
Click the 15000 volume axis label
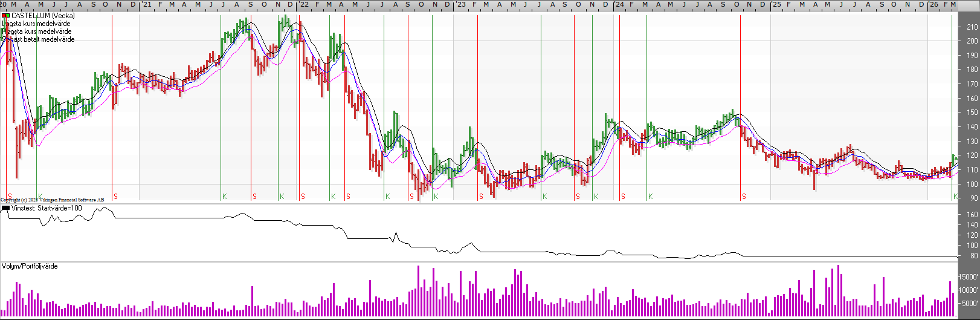pos(969,277)
